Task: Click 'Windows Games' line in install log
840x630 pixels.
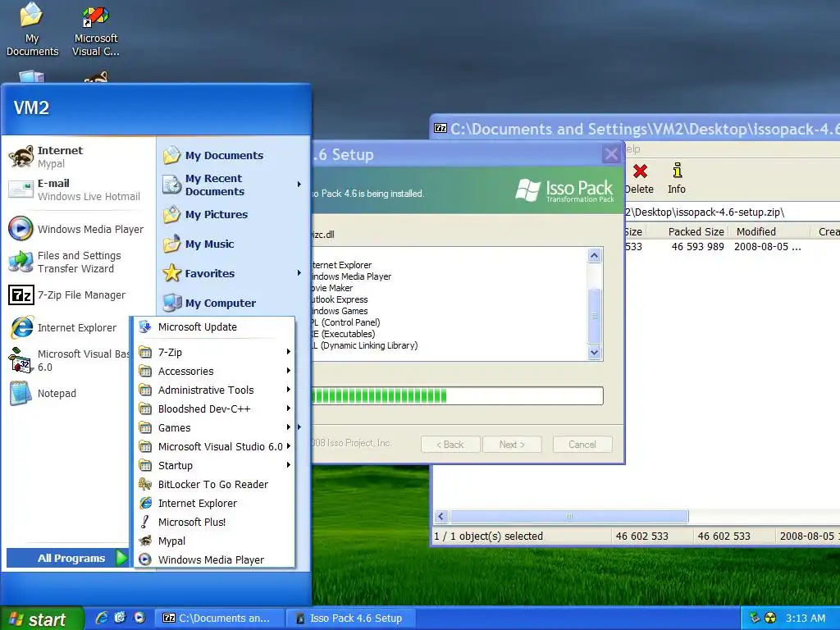Action: (340, 311)
